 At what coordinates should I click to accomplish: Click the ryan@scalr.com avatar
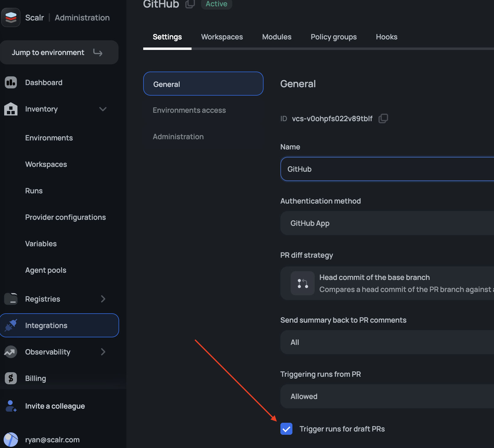tap(11, 440)
